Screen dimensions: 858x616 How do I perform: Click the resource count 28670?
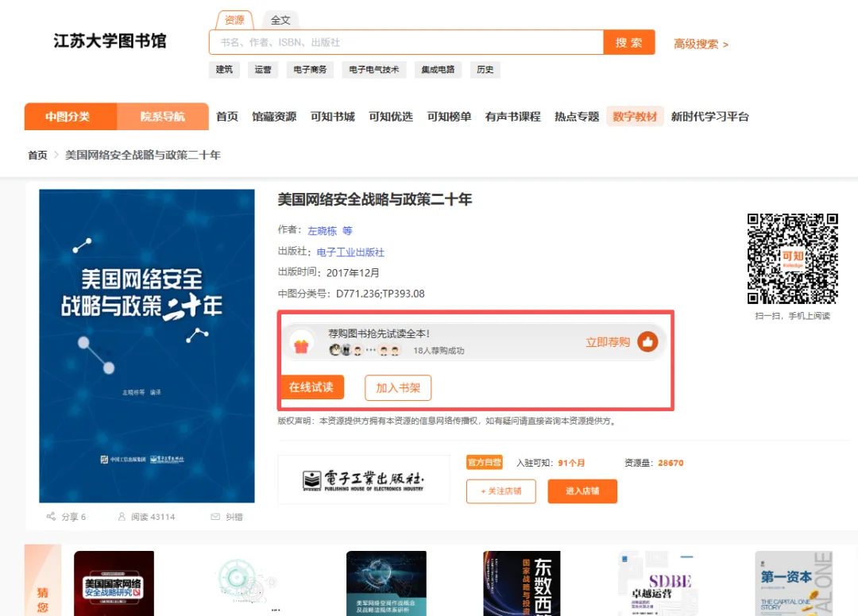(671, 463)
